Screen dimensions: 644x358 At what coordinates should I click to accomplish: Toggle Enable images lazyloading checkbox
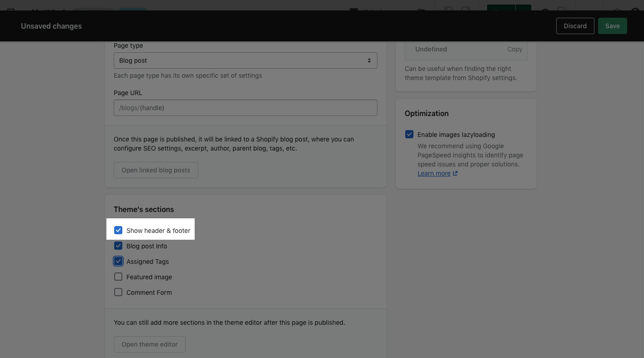pyautogui.click(x=409, y=135)
